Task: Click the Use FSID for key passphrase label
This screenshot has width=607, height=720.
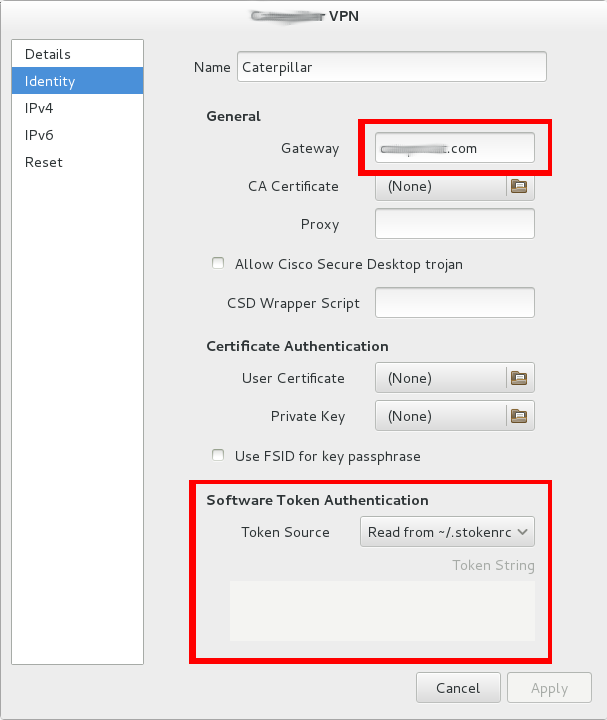Action: pyautogui.click(x=328, y=456)
